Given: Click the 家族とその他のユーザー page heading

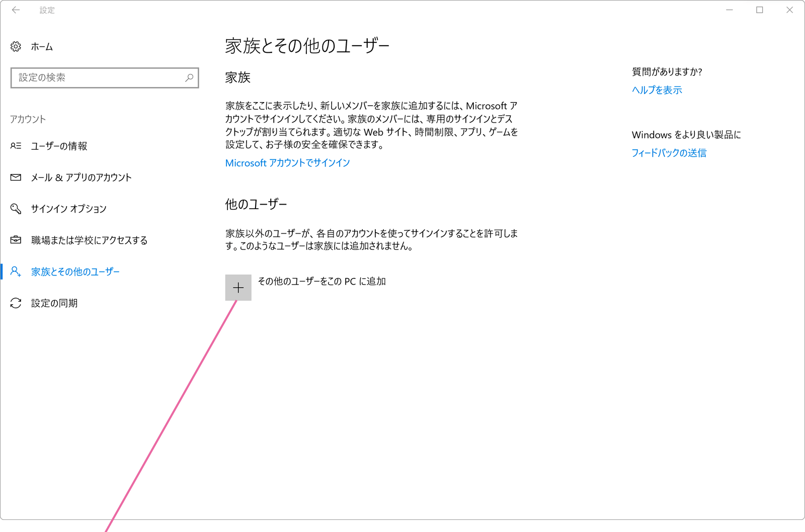Looking at the screenshot, I should click(x=307, y=46).
